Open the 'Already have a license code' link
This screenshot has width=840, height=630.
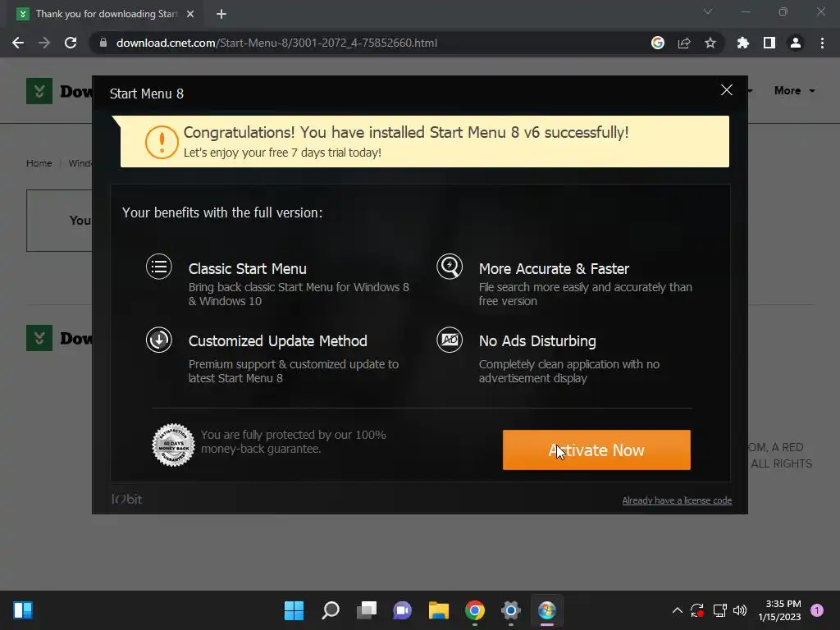(677, 500)
